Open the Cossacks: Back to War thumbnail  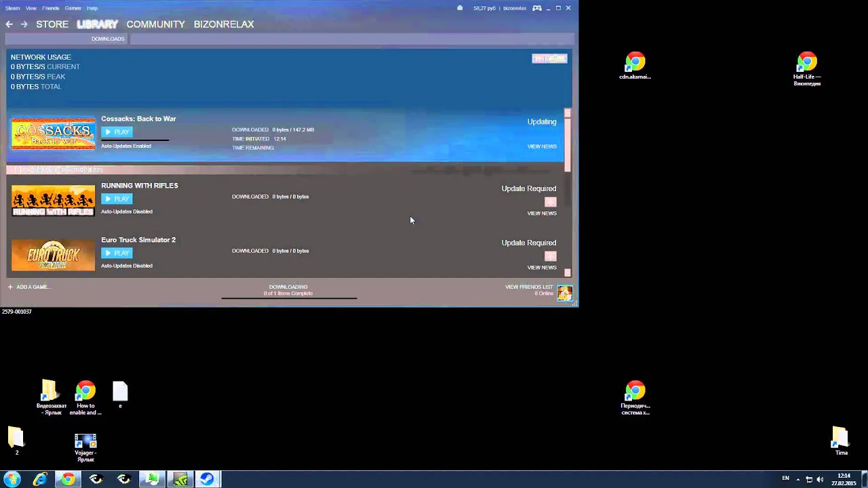54,134
